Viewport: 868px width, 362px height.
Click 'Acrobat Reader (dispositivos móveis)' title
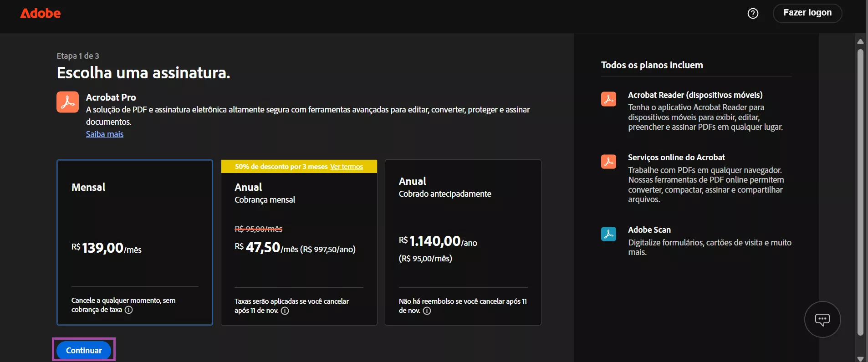(695, 95)
